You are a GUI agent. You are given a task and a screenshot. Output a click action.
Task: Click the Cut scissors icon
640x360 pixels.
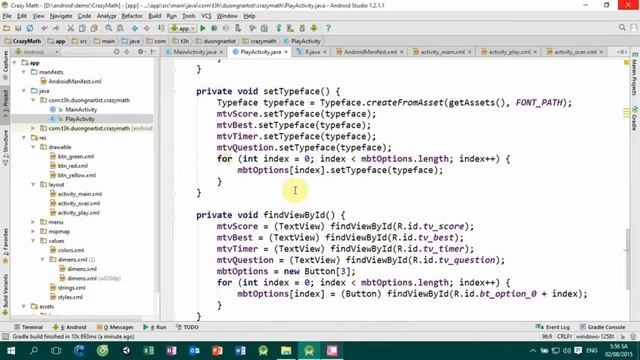(70, 28)
